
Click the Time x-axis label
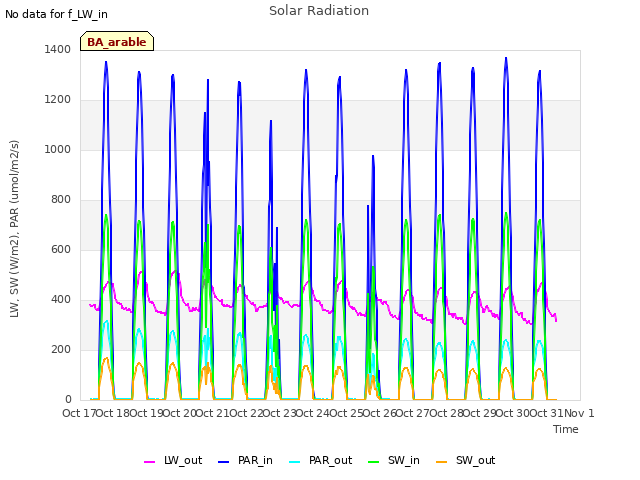pyautogui.click(x=566, y=429)
